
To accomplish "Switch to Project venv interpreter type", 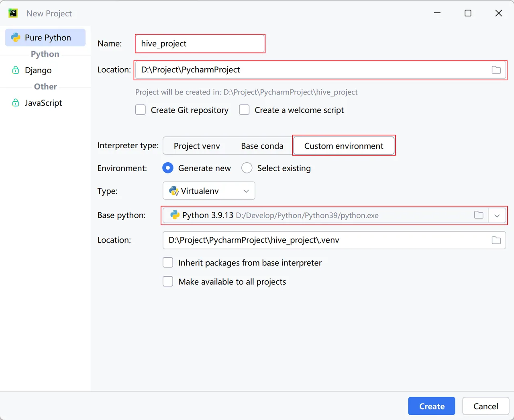I will point(197,146).
